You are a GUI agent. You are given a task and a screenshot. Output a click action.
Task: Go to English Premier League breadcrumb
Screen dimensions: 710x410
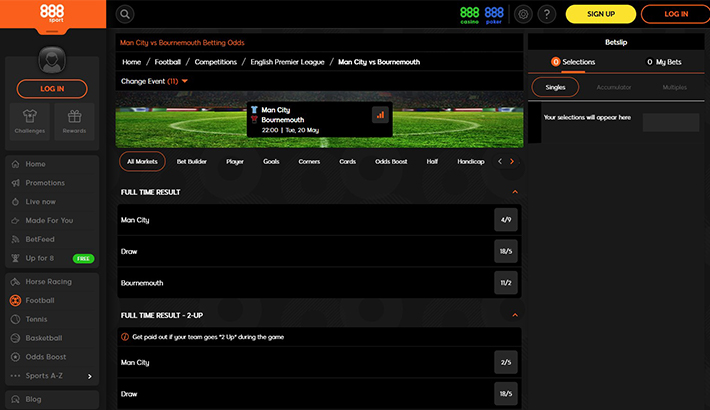[288, 62]
